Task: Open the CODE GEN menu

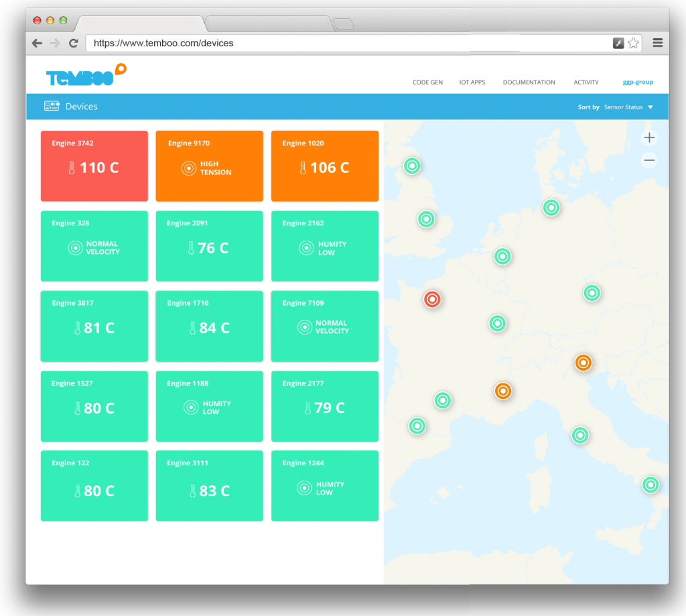Action: click(427, 82)
